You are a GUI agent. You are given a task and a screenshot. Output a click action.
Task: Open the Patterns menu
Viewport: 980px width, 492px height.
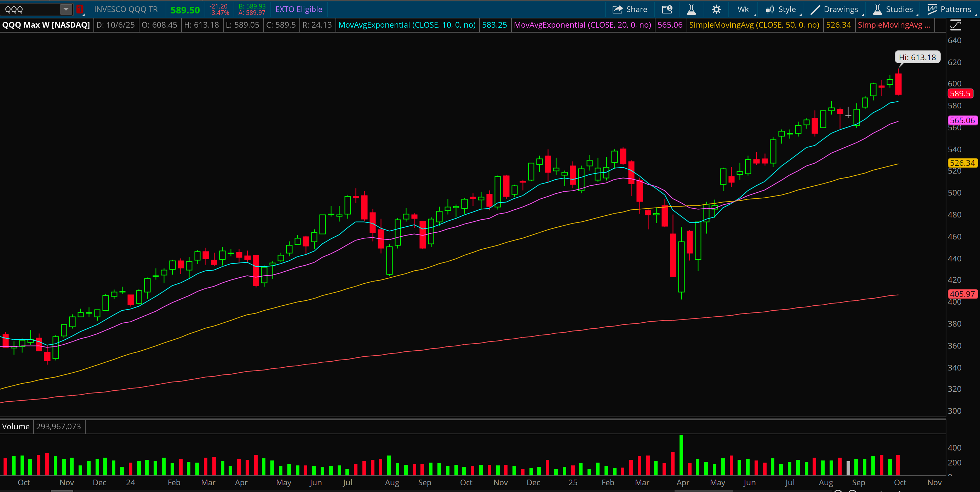point(949,9)
